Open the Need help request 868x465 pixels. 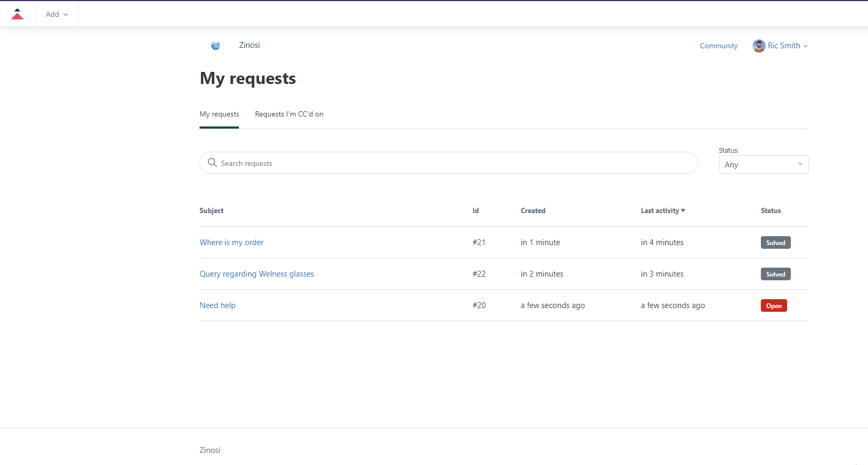(217, 305)
